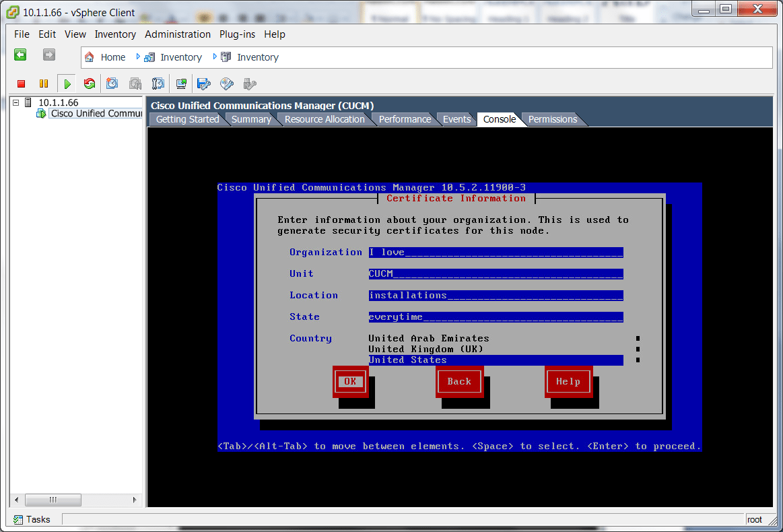Power on the VM with the green play icon
The image size is (783, 532).
coord(67,84)
